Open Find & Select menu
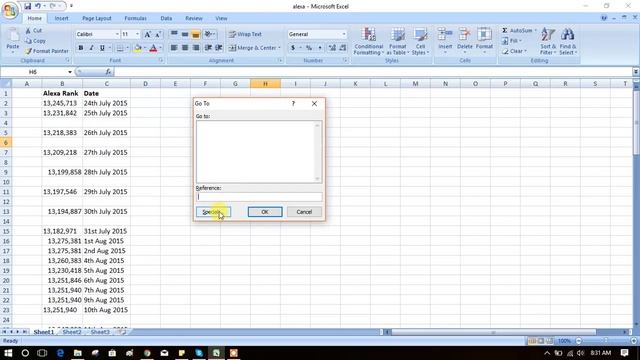The height and width of the screenshot is (360, 640). pos(567,41)
